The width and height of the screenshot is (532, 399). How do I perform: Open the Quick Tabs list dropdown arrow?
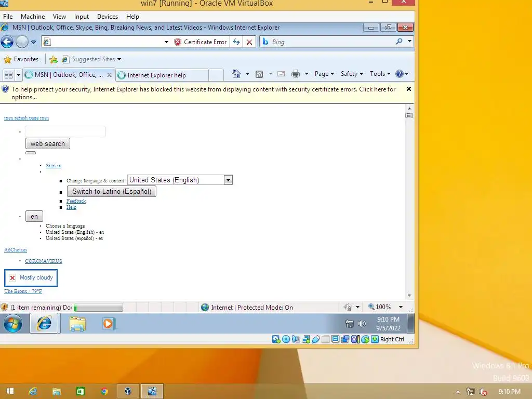18,75
